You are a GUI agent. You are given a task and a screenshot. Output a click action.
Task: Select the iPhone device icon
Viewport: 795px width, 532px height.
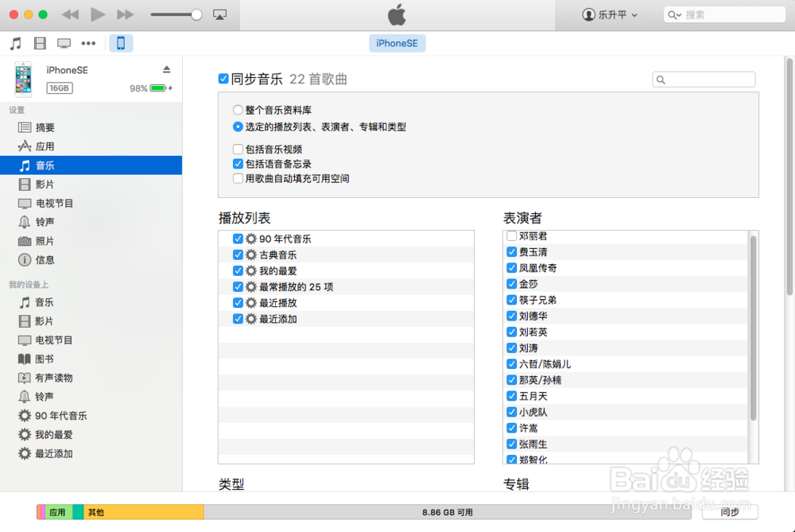coord(121,43)
